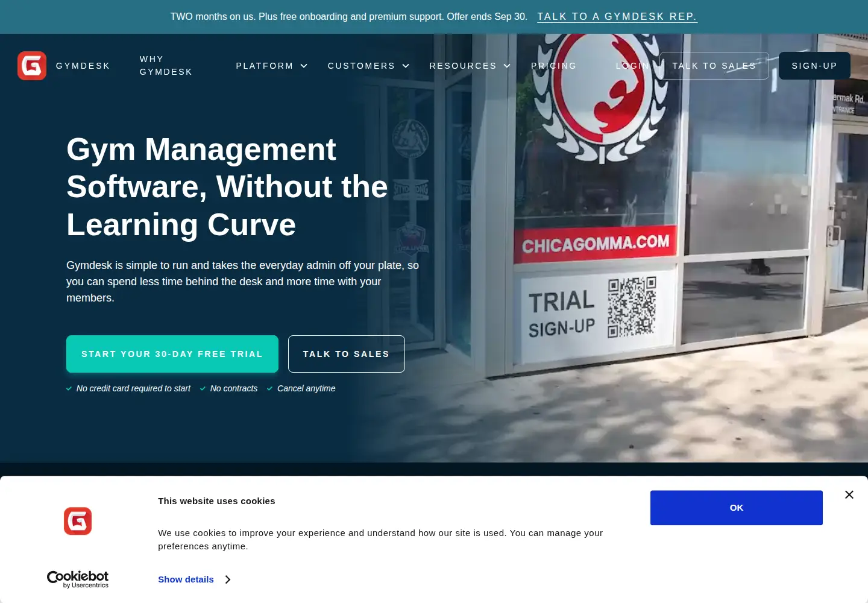Click the 'Cancel anytime' text
This screenshot has height=603, width=868.
[x=306, y=388]
